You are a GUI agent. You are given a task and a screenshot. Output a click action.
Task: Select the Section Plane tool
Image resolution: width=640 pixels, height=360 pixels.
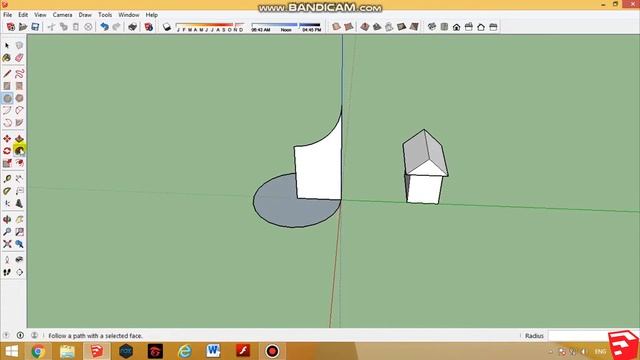pyautogui.click(x=19, y=272)
